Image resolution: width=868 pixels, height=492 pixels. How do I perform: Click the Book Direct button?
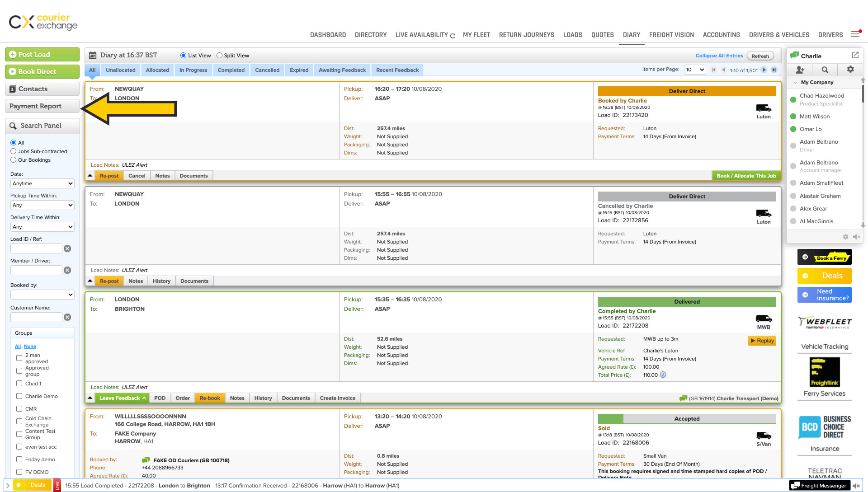(x=42, y=71)
